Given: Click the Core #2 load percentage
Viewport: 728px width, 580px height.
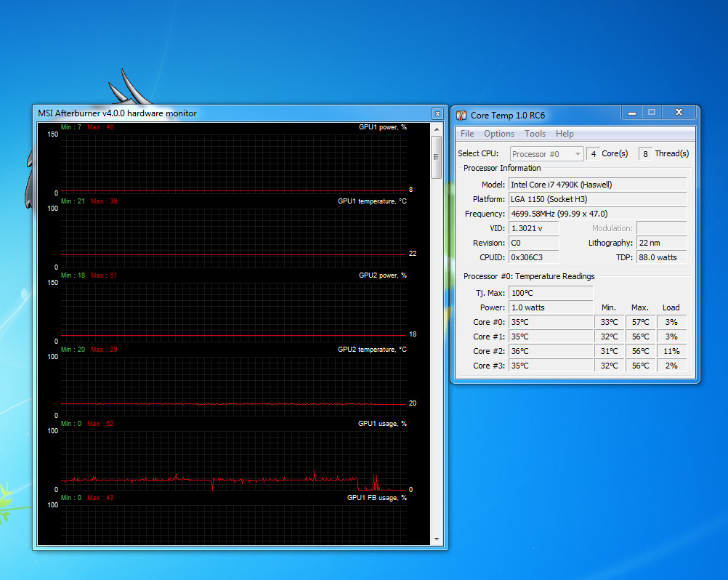Looking at the screenshot, I should (x=671, y=351).
